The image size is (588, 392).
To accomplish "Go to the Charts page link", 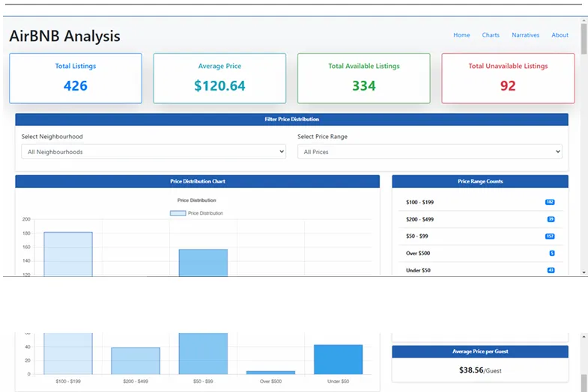I will point(491,35).
